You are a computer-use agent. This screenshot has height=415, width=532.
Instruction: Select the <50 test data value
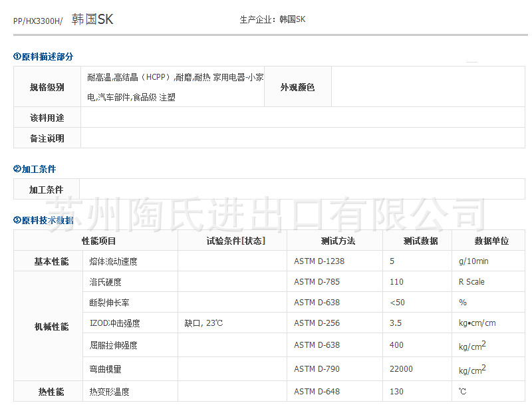coord(397,303)
